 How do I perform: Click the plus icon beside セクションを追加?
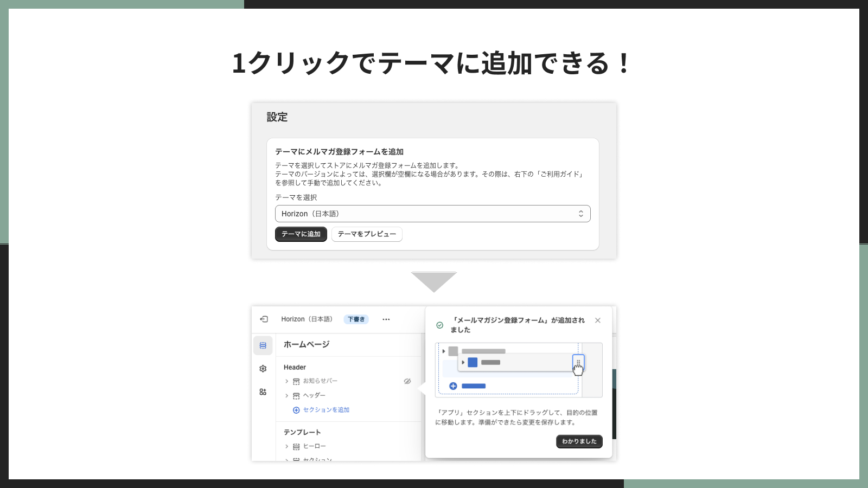coord(296,410)
